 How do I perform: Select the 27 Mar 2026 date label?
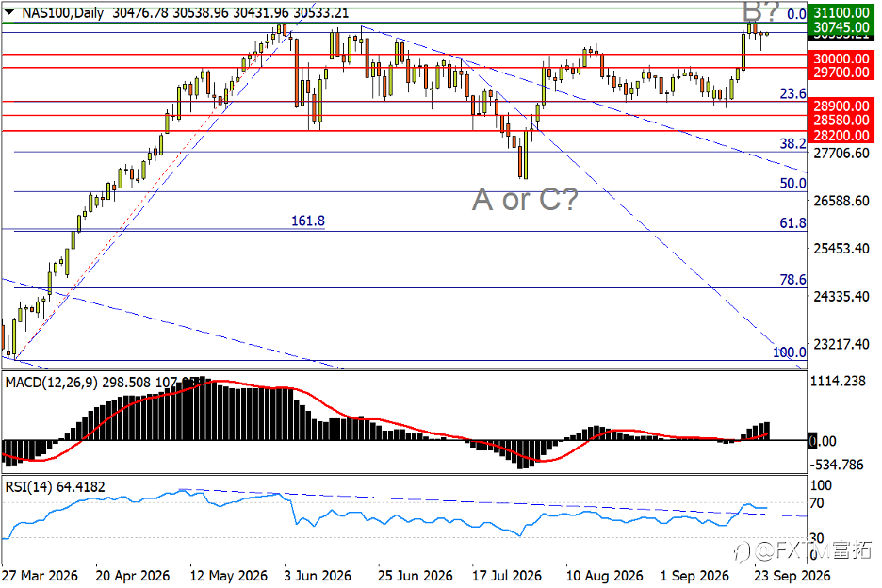click(40, 576)
